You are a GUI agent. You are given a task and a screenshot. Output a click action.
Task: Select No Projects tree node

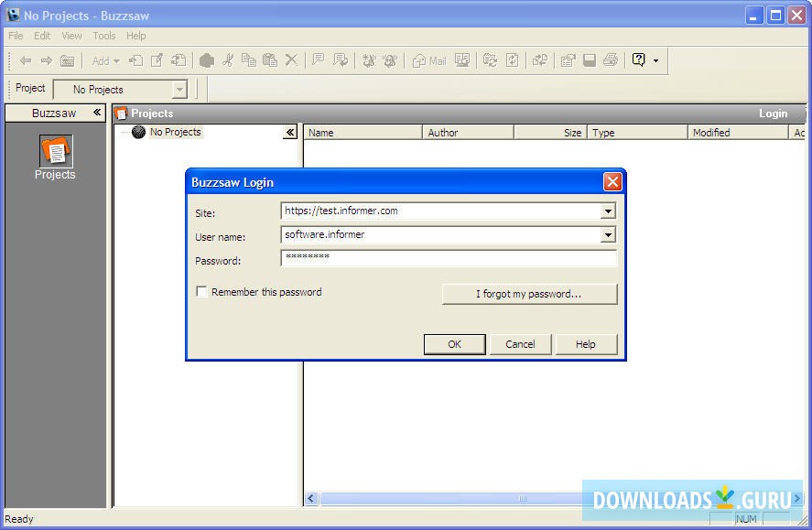pos(175,132)
